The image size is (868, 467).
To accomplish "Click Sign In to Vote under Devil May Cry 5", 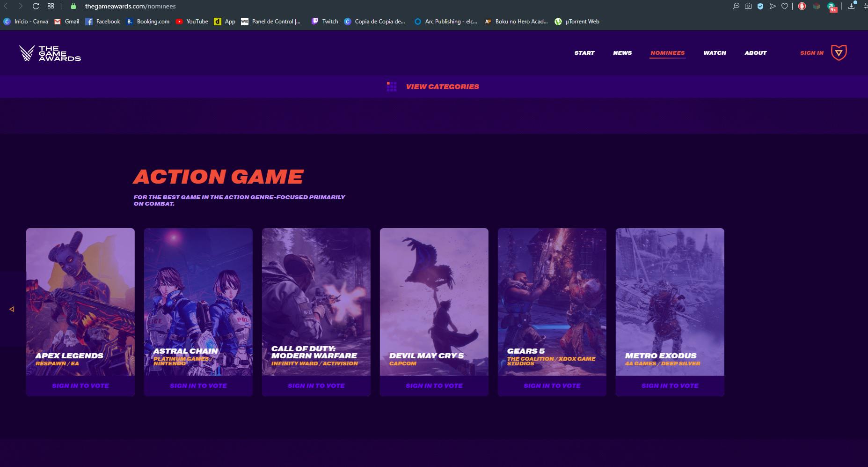I will (x=434, y=386).
